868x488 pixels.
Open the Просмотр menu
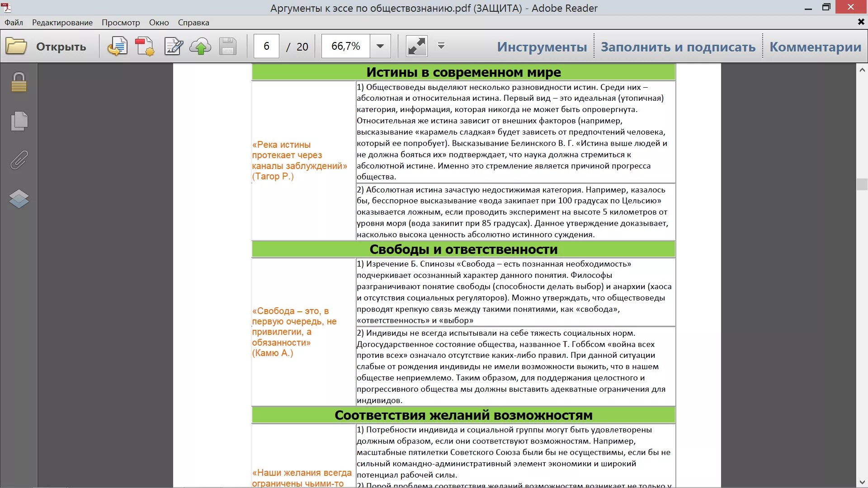tap(121, 23)
